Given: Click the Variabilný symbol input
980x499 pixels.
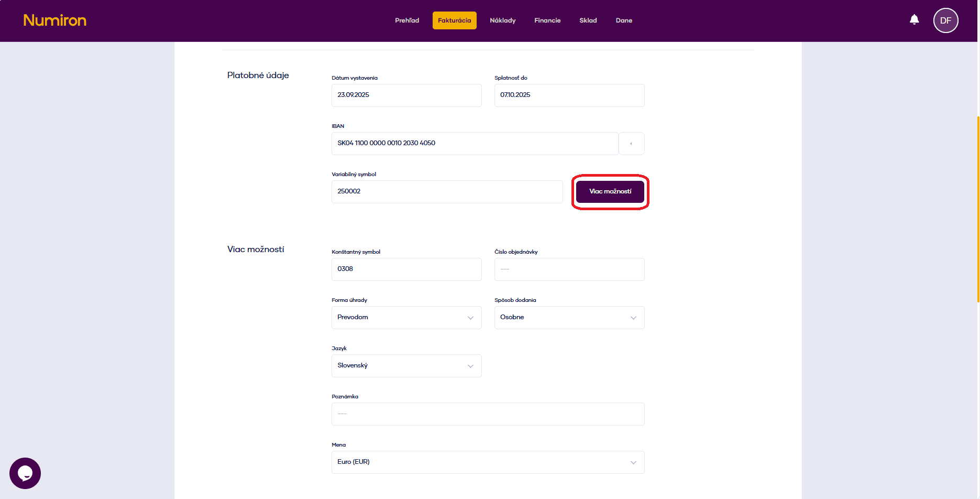Looking at the screenshot, I should (447, 192).
